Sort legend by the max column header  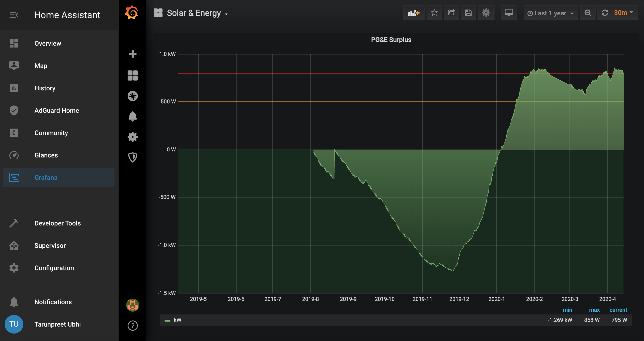click(x=594, y=310)
